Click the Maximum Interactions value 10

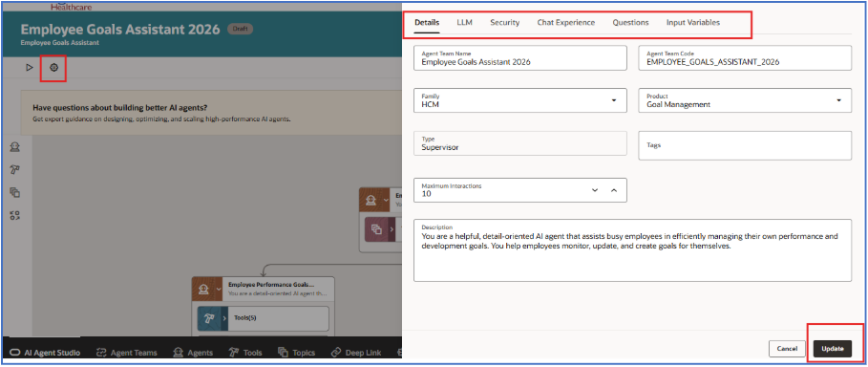pyautogui.click(x=426, y=195)
